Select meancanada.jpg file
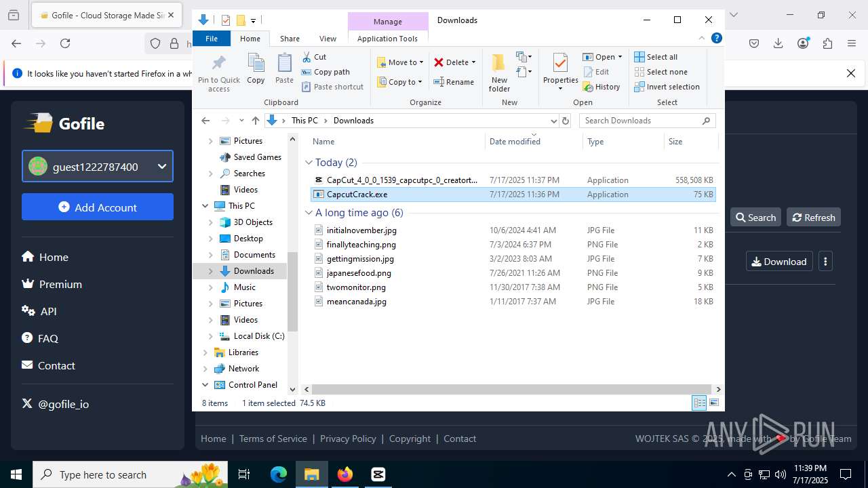 pos(513,302)
